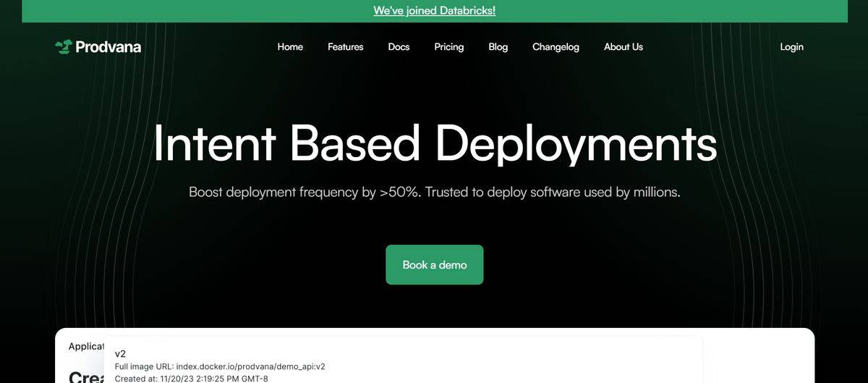
Task: Open the Changelog page
Action: click(556, 47)
